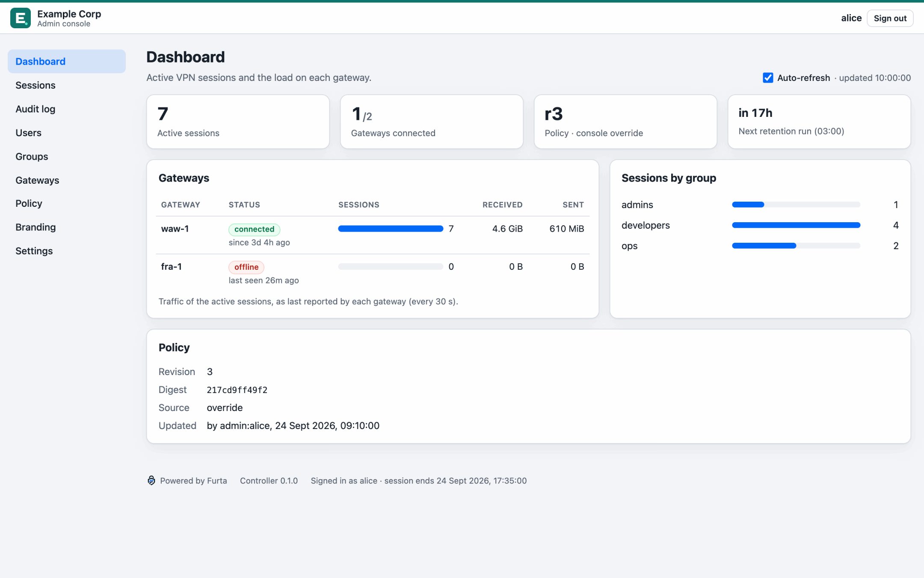Click the fra-1 gateway name
This screenshot has height=578, width=924.
point(171,267)
